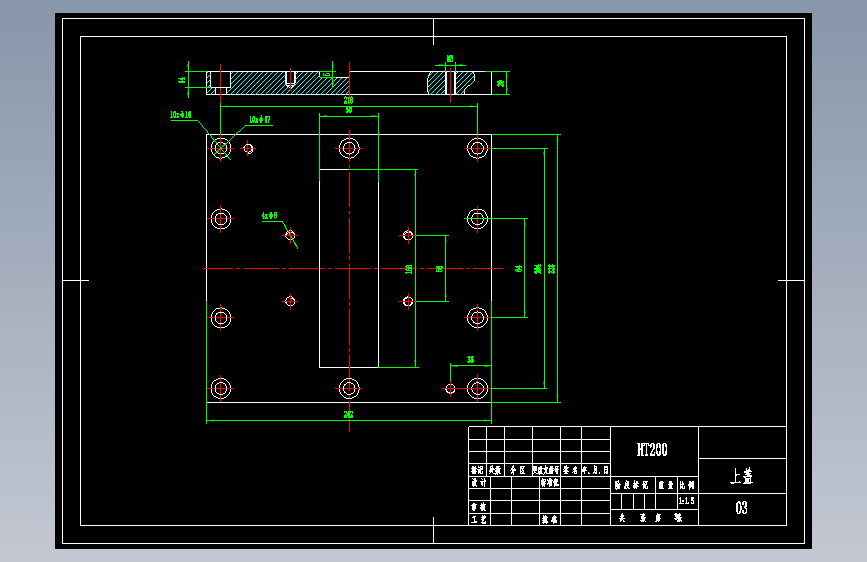Select the 210 dimension above plan view

point(348,100)
